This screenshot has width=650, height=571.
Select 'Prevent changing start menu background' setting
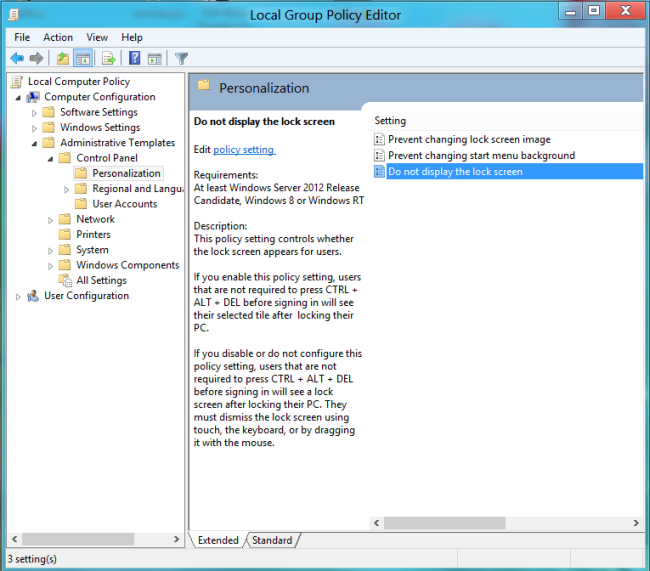click(481, 156)
